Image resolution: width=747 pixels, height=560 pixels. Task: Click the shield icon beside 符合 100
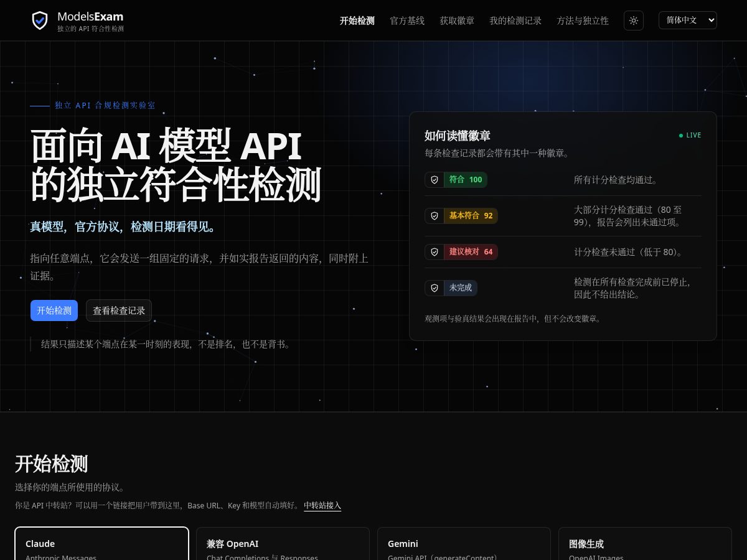tap(435, 180)
